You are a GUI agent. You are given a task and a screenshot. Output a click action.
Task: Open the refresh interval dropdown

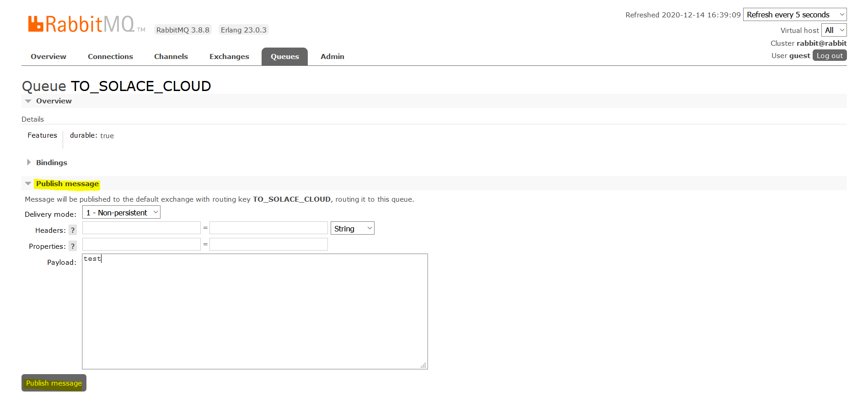pos(794,15)
